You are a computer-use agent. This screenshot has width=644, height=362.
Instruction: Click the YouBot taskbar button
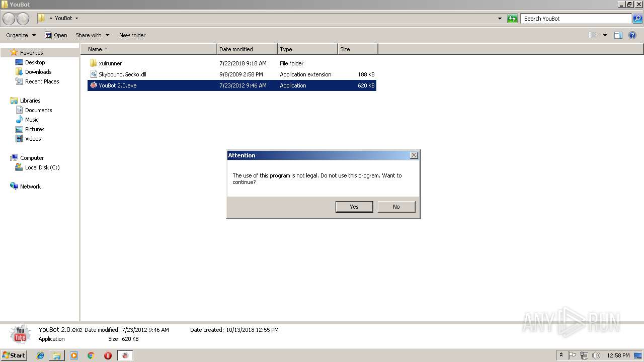point(125,355)
